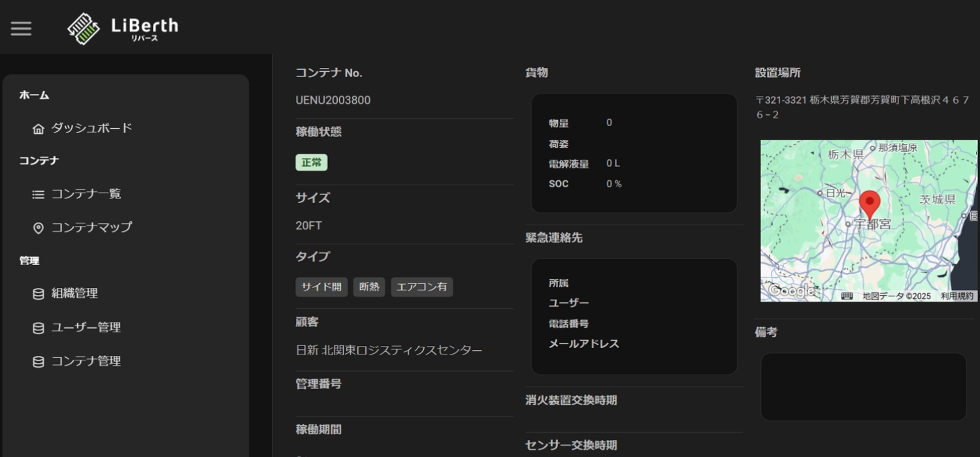
Task: Click the dashboard home icon
Action: pyautogui.click(x=39, y=129)
